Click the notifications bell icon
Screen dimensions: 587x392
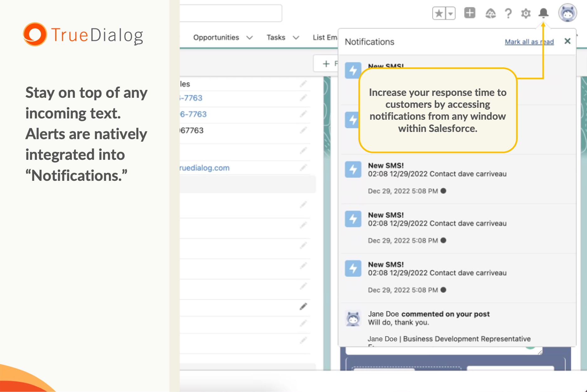[x=543, y=13]
